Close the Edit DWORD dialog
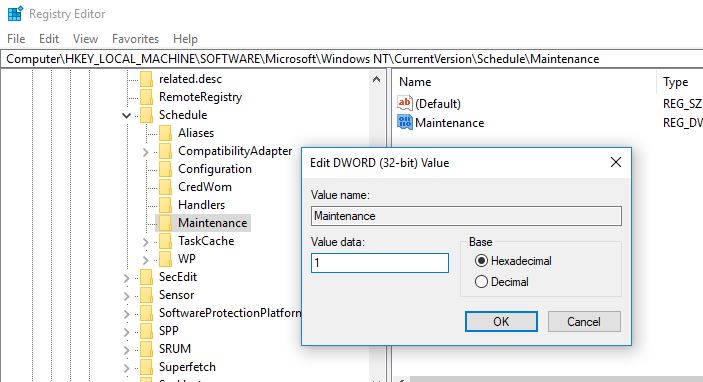703x382 pixels. point(616,162)
